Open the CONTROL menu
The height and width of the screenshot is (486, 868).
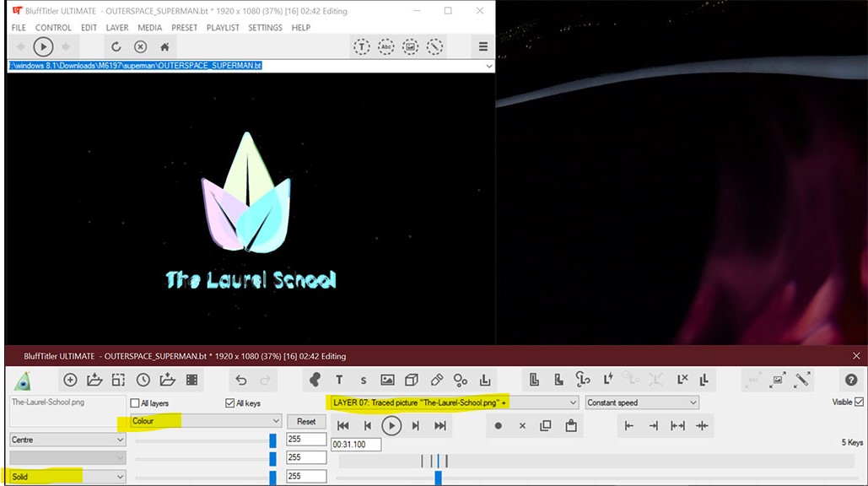[x=53, y=28]
